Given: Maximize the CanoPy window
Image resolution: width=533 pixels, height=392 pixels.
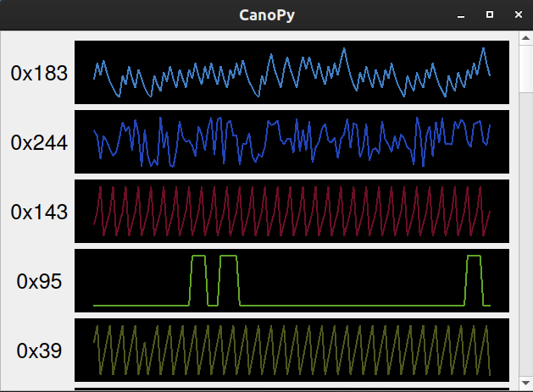Looking at the screenshot, I should tap(489, 15).
